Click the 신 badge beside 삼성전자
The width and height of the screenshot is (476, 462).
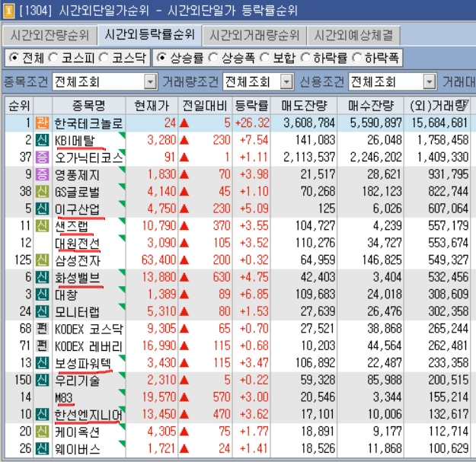tap(42, 260)
